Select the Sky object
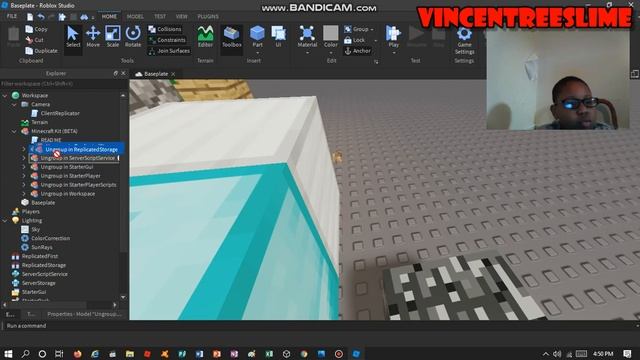The height and width of the screenshot is (360, 640). [36, 229]
